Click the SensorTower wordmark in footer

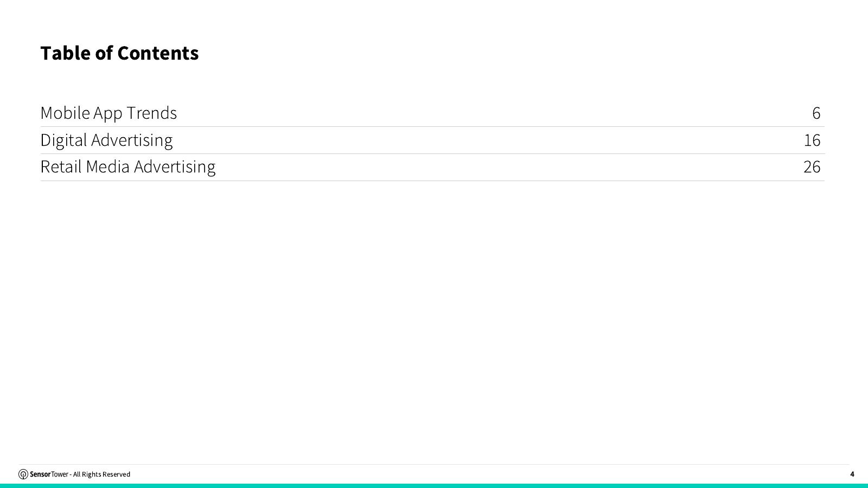pos(49,474)
